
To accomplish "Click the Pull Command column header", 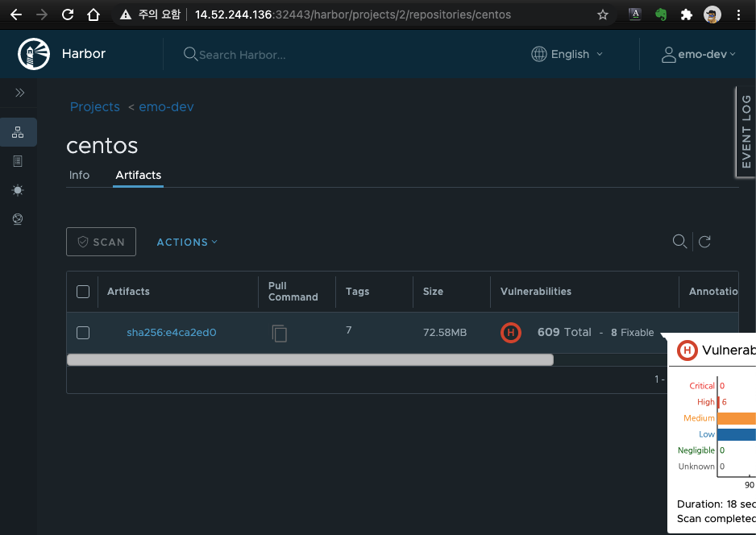I will (x=293, y=291).
